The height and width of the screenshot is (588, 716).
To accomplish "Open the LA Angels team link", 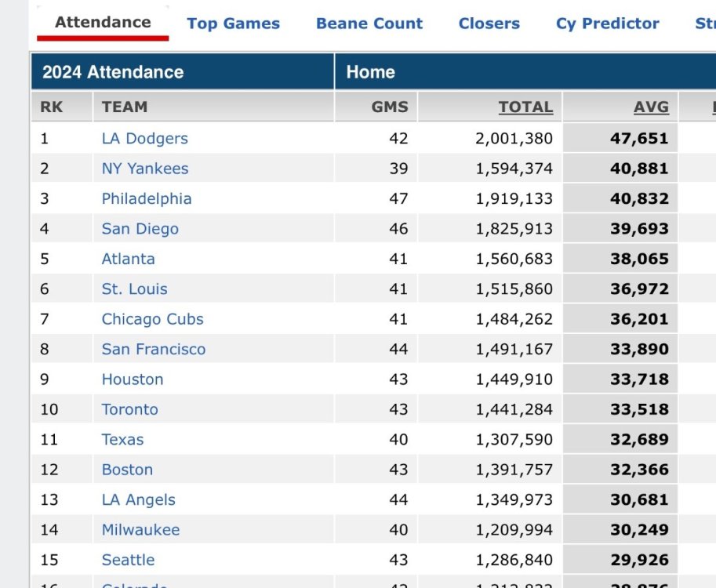I will click(x=139, y=500).
